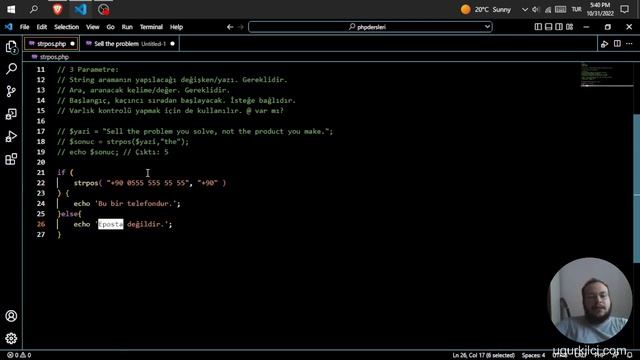Image resolution: width=640 pixels, height=360 pixels.
Task: Open the Accounts menu icon
Action: (x=11, y=316)
